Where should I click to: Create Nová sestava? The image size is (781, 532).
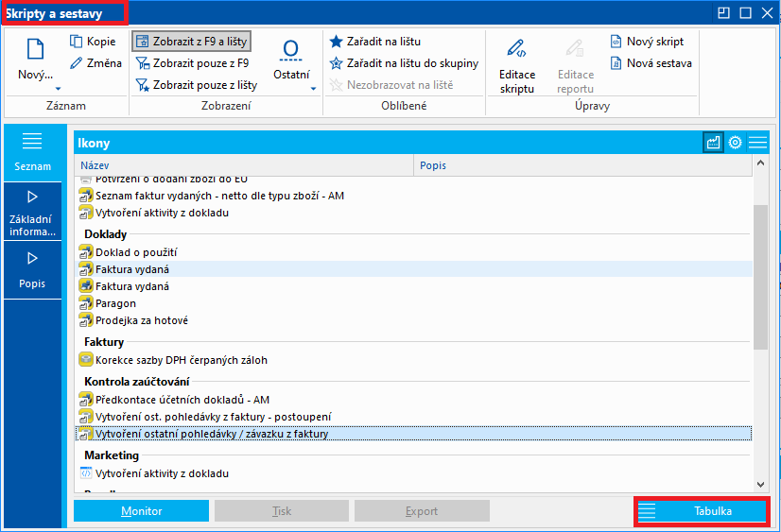click(x=651, y=63)
